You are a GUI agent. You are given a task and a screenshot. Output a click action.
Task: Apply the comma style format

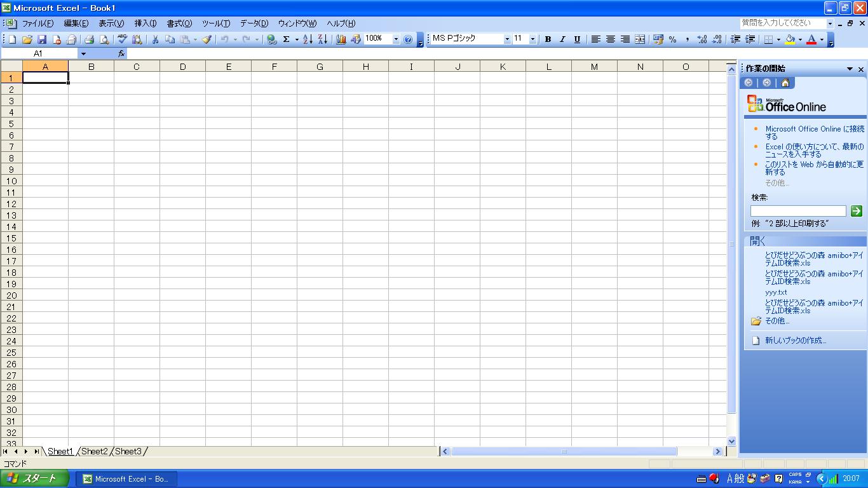point(688,39)
